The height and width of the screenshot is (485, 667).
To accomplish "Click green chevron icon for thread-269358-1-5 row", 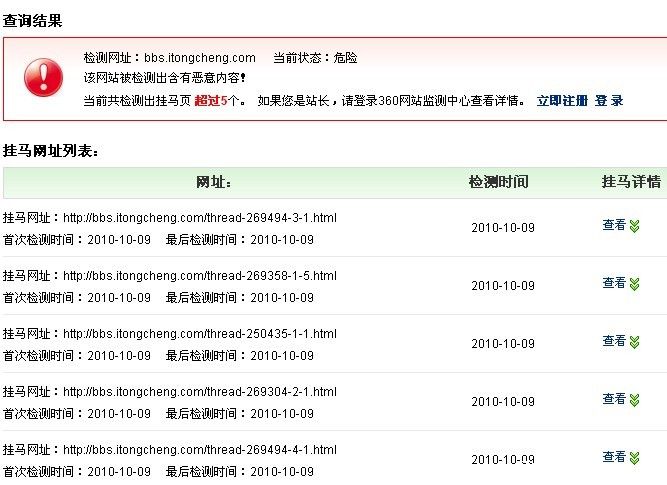I will (634, 284).
